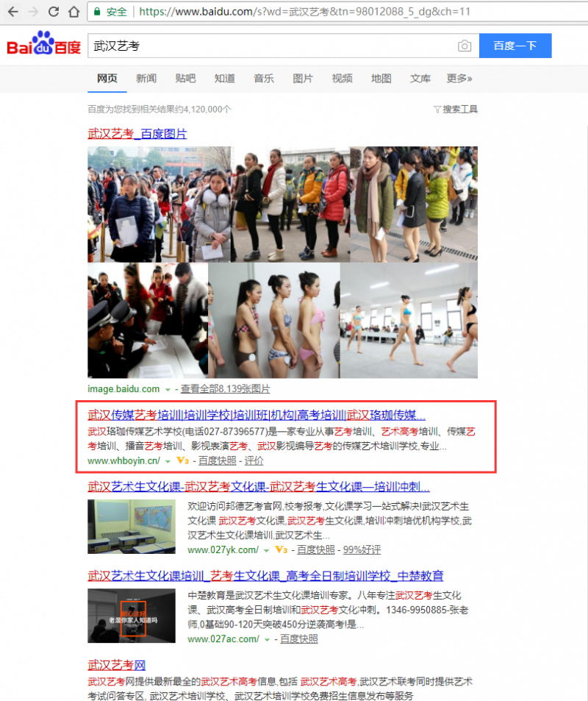Switch to the 地图 tab
Screen dimensions: 588x701
[x=381, y=78]
